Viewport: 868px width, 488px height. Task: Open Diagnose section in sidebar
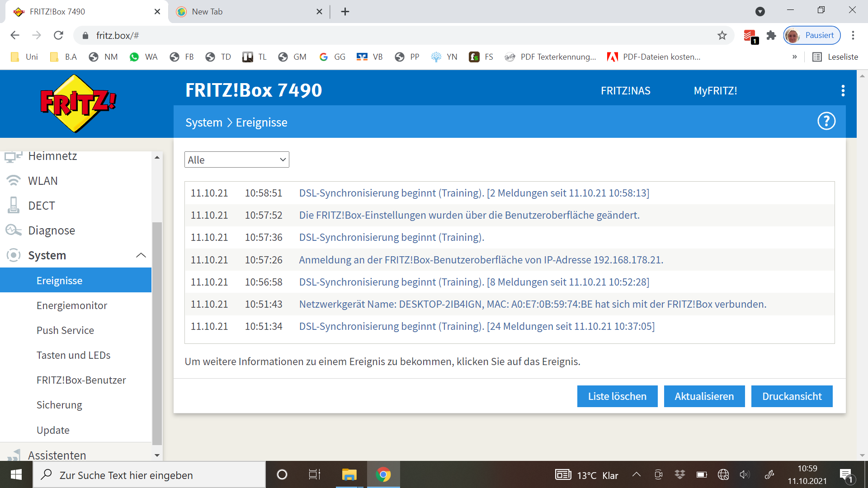click(51, 230)
